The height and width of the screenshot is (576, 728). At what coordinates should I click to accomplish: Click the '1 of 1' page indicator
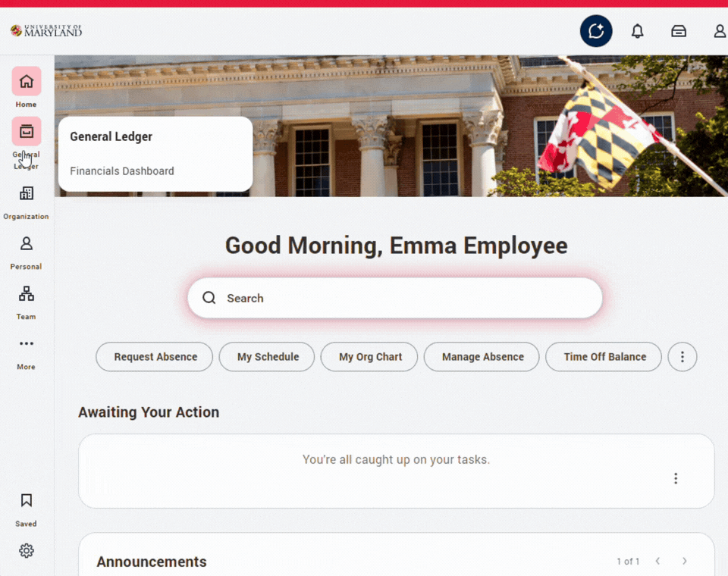[628, 562]
